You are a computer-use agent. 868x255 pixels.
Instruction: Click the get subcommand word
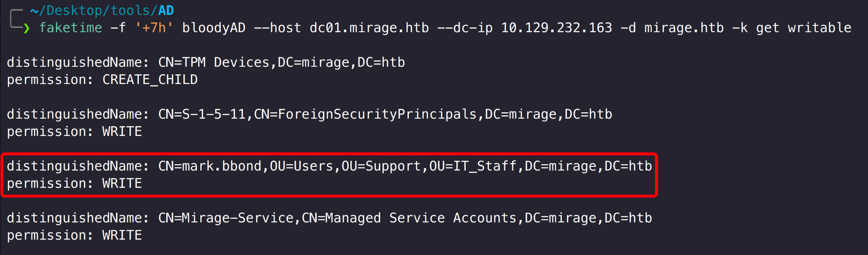pos(768,28)
